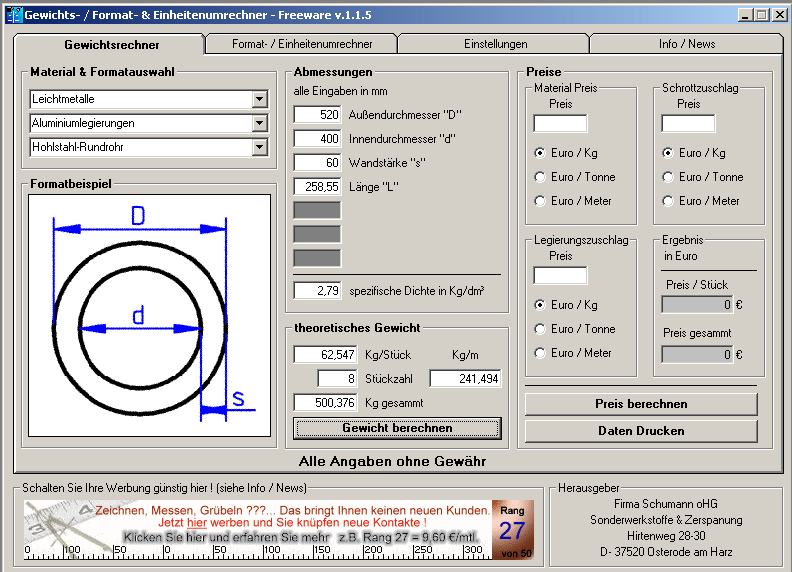Maximize the window

click(x=762, y=15)
